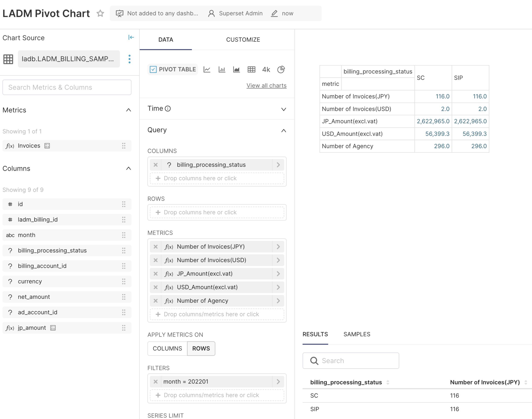
Task: Click the Time info icon
Action: [x=168, y=109]
